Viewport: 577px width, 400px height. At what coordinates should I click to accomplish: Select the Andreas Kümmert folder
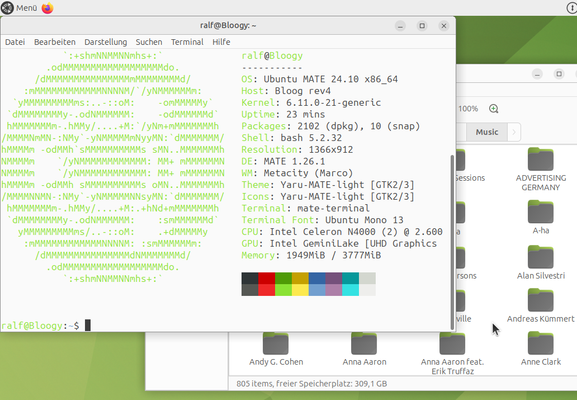click(541, 305)
